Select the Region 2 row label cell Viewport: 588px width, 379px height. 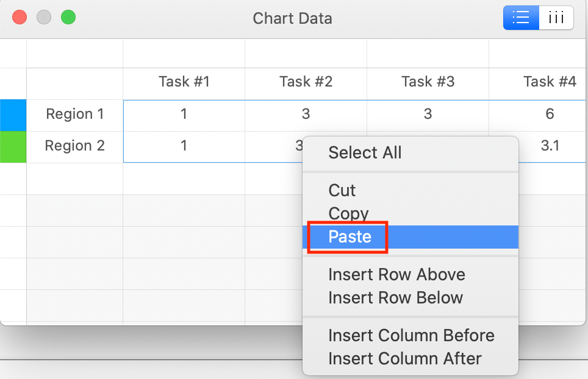74,146
